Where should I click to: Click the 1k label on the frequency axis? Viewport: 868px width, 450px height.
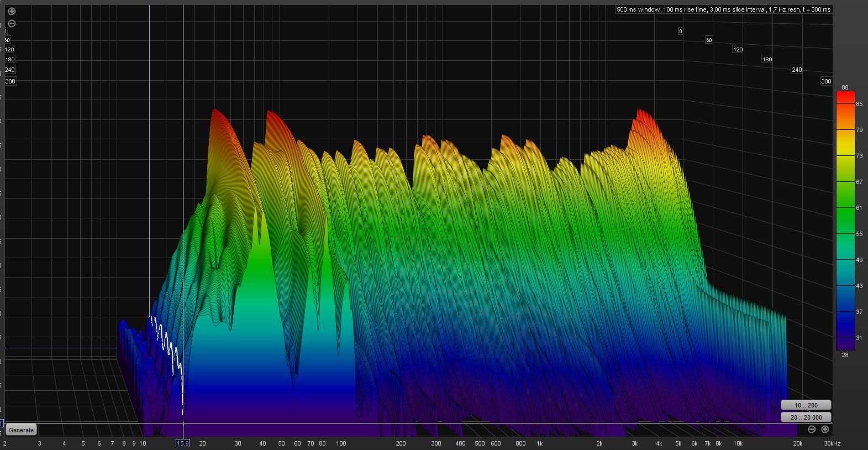[539, 443]
